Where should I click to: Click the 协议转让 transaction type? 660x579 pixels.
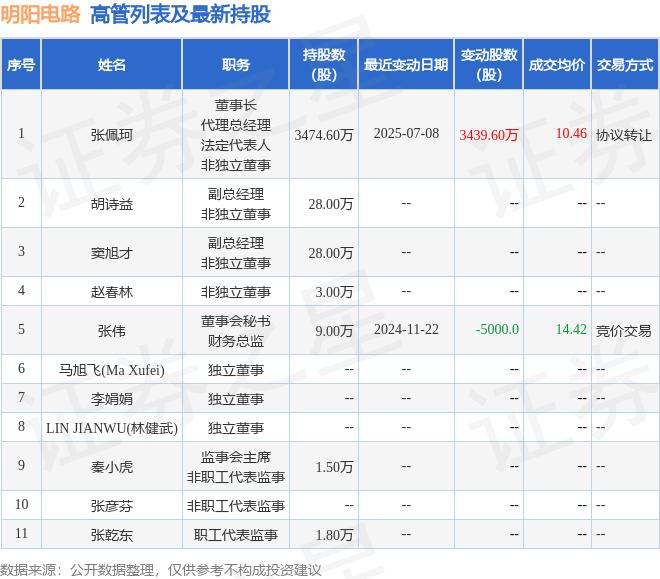[624, 135]
